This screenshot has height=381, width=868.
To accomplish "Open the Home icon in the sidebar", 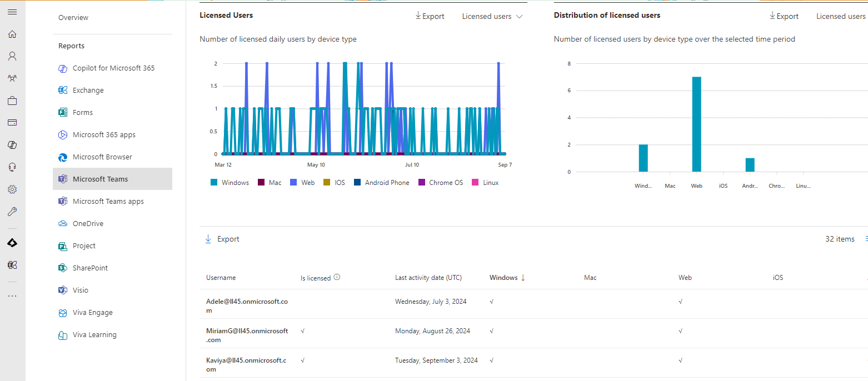I will pos(12,34).
